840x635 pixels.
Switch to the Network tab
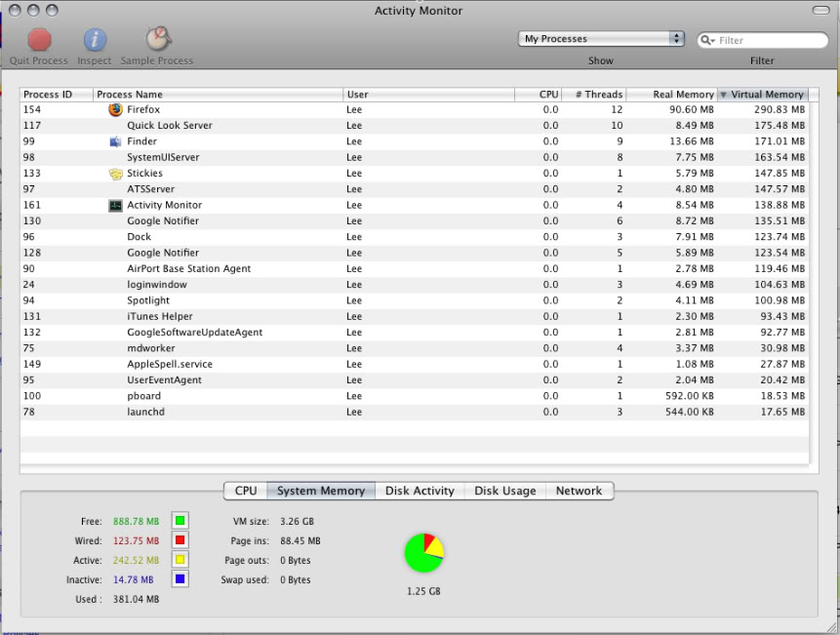(580, 491)
